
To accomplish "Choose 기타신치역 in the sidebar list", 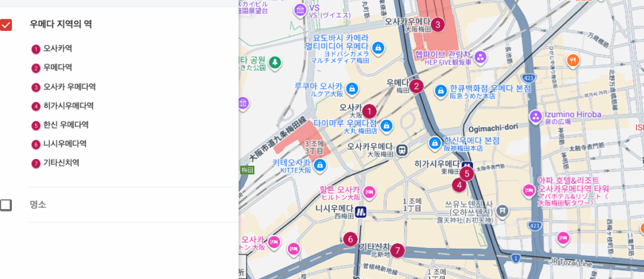I will pos(61,163).
